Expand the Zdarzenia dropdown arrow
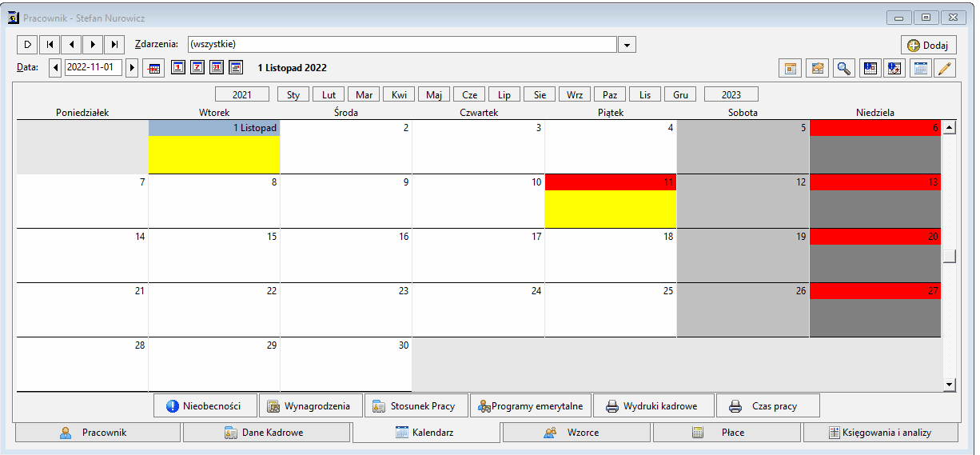Image resolution: width=980 pixels, height=455 pixels. (x=627, y=44)
